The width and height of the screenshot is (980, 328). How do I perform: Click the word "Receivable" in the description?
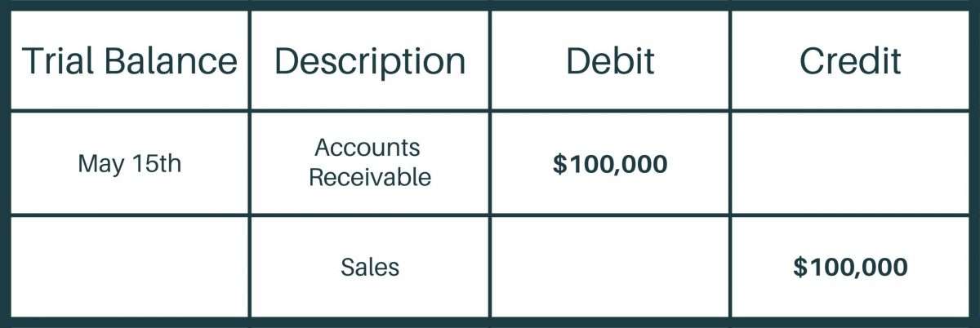click(x=369, y=177)
